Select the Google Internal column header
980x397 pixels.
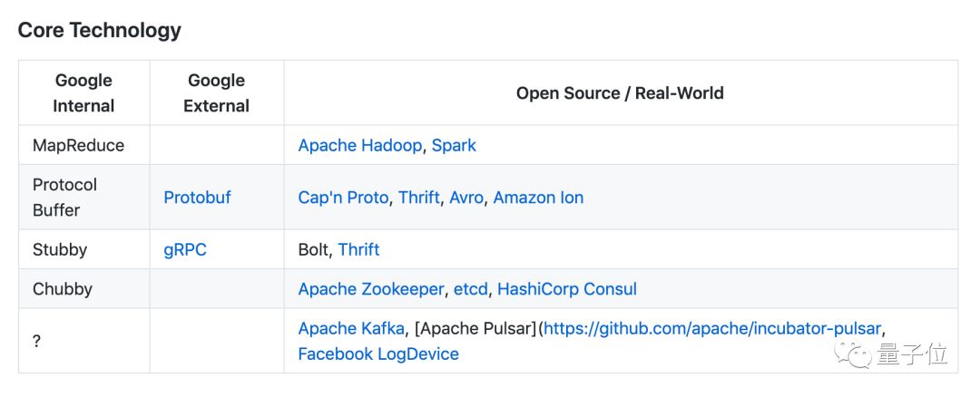tap(83, 93)
